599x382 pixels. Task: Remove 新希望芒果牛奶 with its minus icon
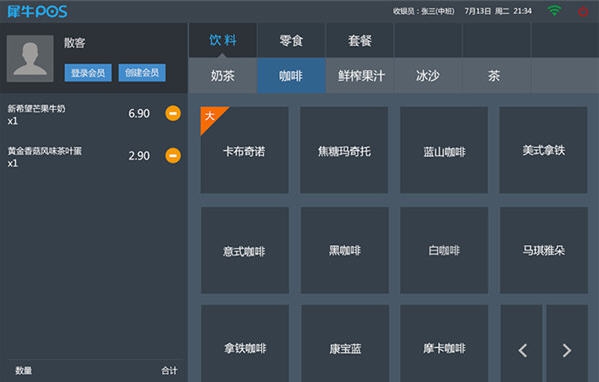click(173, 113)
